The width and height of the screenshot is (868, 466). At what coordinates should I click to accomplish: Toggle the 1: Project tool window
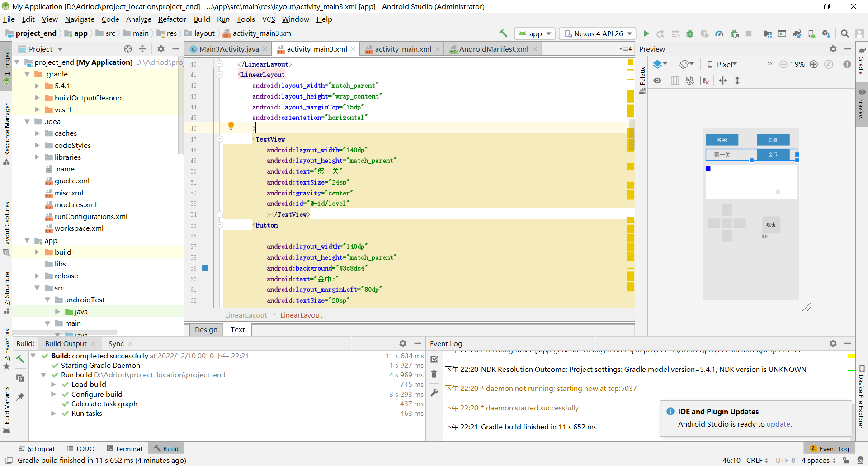point(6,66)
